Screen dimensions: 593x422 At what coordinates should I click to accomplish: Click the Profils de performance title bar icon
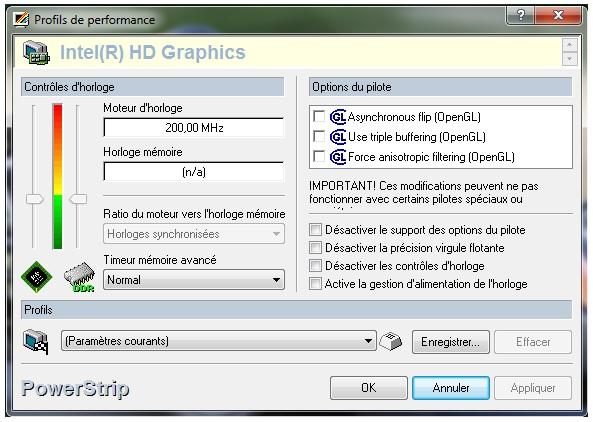pos(21,19)
